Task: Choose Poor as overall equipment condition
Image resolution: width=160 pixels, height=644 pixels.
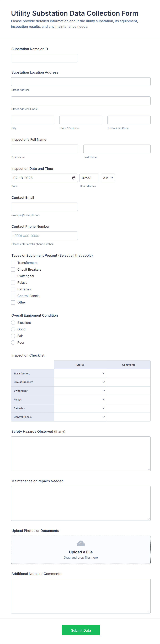Action: pyautogui.click(x=13, y=343)
